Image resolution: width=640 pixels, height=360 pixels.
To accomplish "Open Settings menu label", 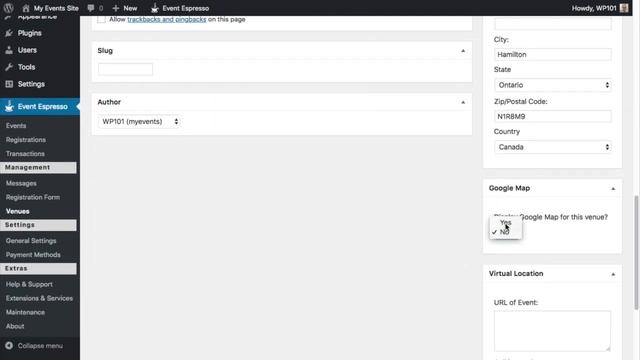I will tap(31, 84).
